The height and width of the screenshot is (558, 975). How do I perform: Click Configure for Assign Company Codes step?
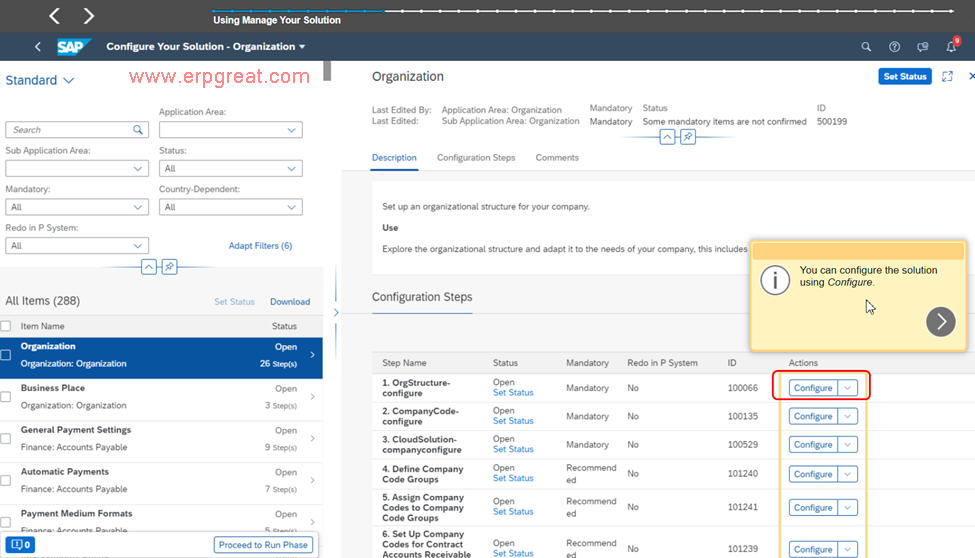point(813,508)
